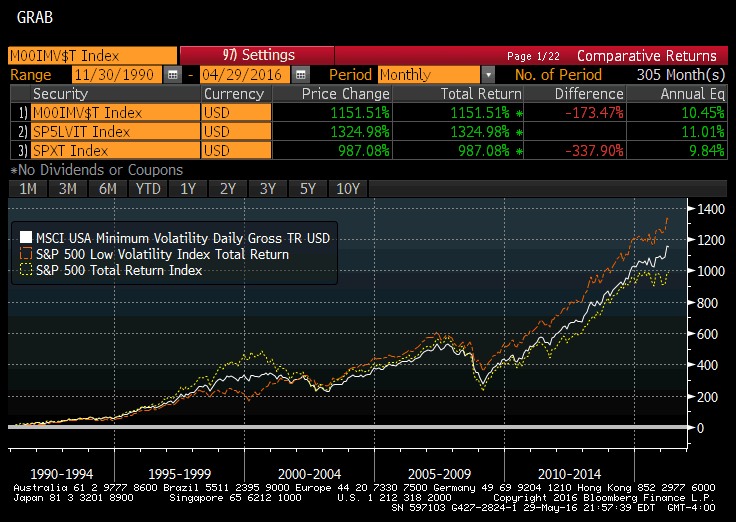Click the GRAB window title

click(x=35, y=17)
